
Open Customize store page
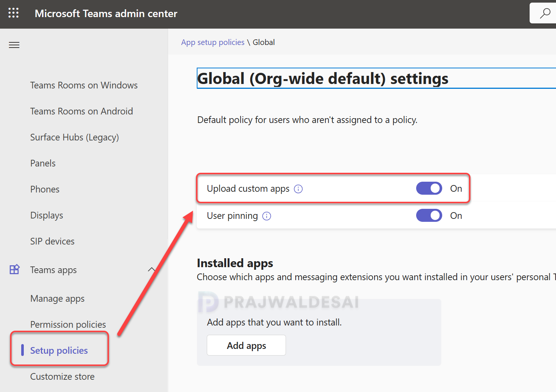pyautogui.click(x=62, y=376)
